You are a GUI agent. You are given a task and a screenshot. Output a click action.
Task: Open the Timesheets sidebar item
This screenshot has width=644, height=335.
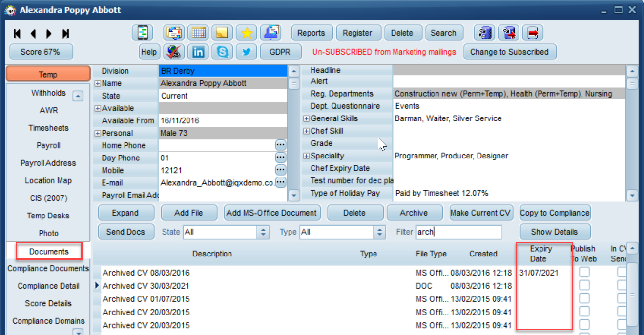pos(48,128)
